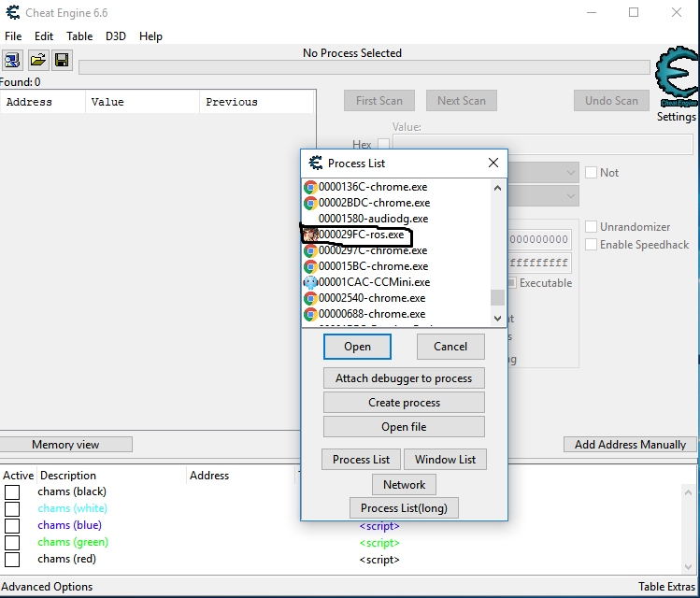
Task: Click Chrome icon beside 00000688-chrome.exe
Action: click(310, 314)
